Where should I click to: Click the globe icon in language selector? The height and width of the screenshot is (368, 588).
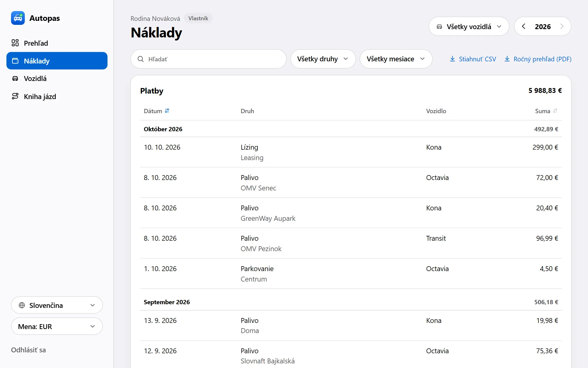click(22, 305)
